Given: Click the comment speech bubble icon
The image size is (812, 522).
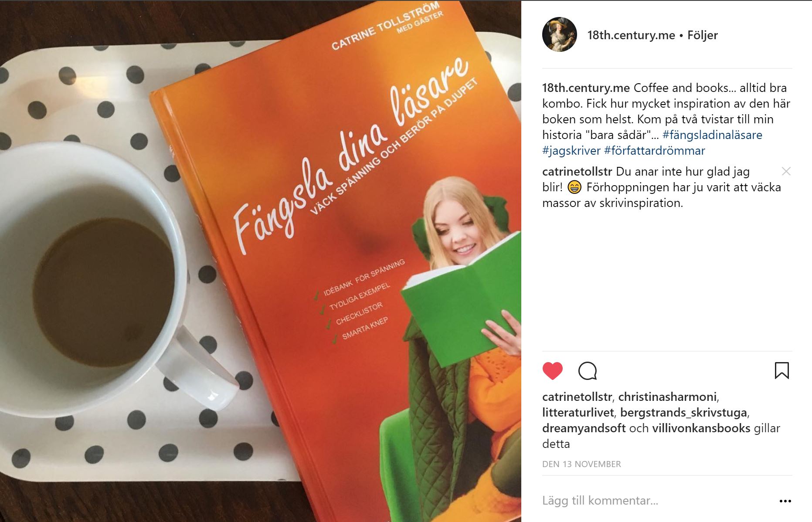Looking at the screenshot, I should click(588, 371).
